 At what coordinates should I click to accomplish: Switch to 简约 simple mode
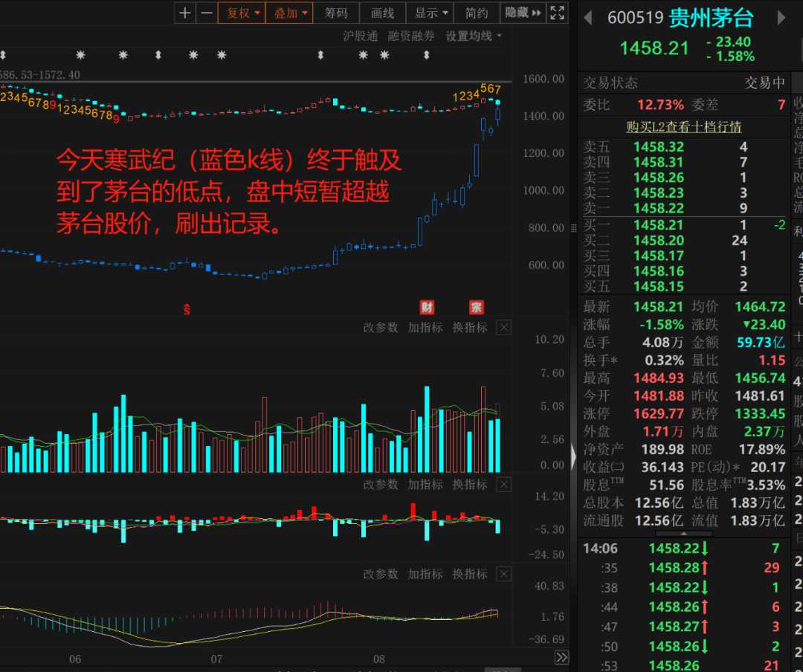point(477,13)
